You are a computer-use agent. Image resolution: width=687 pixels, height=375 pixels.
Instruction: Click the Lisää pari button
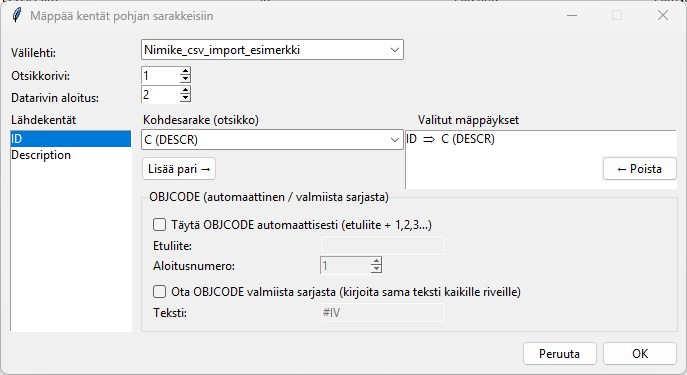point(179,169)
